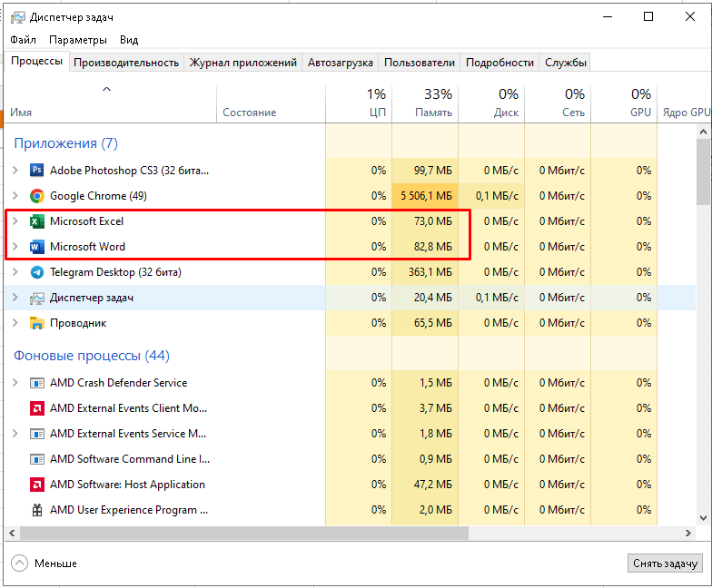This screenshot has height=588, width=712.
Task: Click the vertical scrollbar up arrow
Action: click(703, 132)
